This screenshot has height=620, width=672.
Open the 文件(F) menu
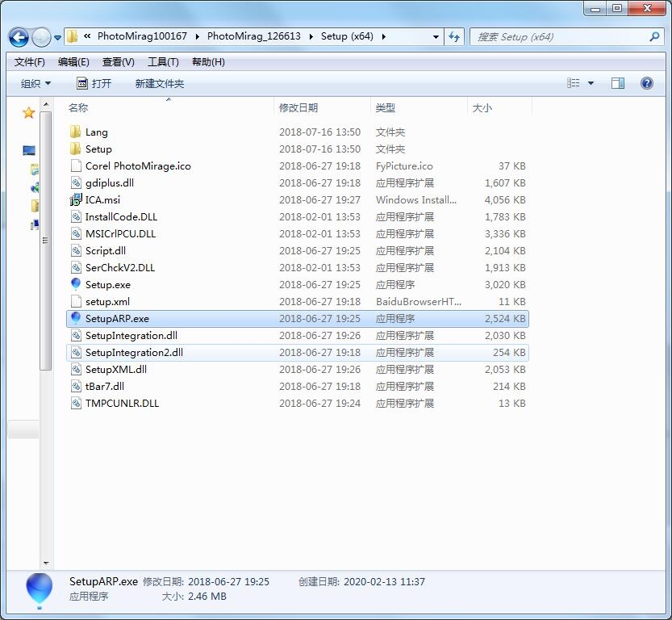[x=30, y=62]
